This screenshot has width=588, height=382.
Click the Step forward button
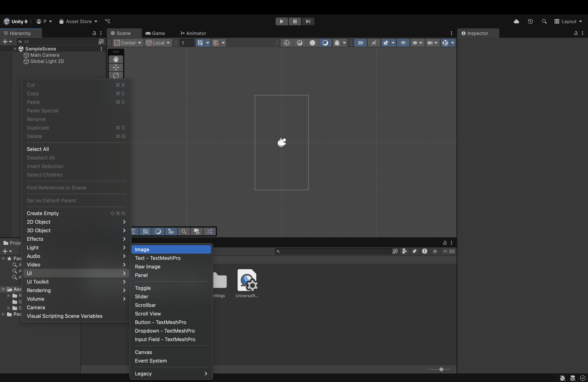(x=308, y=22)
